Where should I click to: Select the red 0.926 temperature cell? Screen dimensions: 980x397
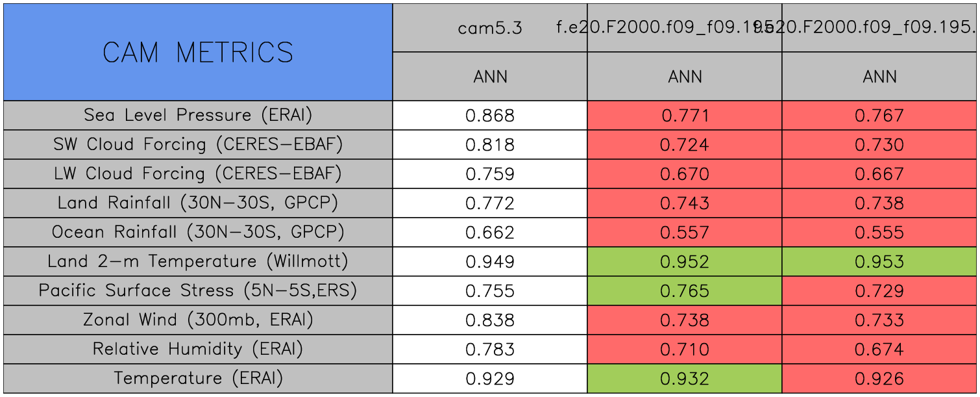coord(879,379)
